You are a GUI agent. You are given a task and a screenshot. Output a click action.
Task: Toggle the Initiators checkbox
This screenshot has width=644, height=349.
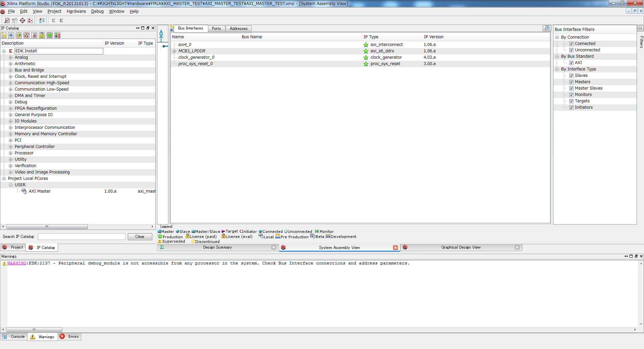pos(571,108)
